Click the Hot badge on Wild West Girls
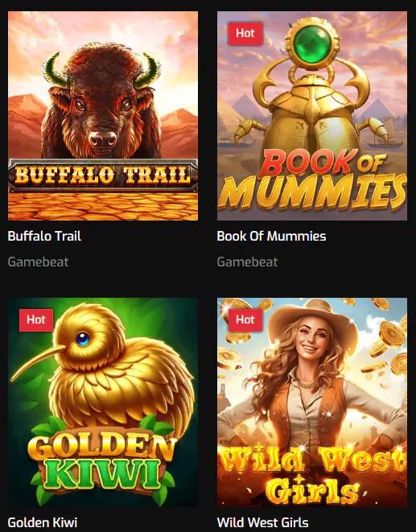The image size is (416, 532). [x=245, y=320]
